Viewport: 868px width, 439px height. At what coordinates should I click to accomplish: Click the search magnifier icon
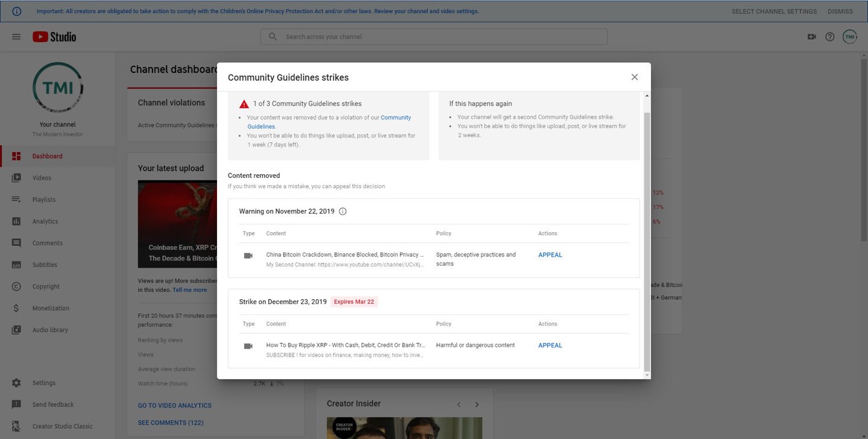click(x=273, y=37)
